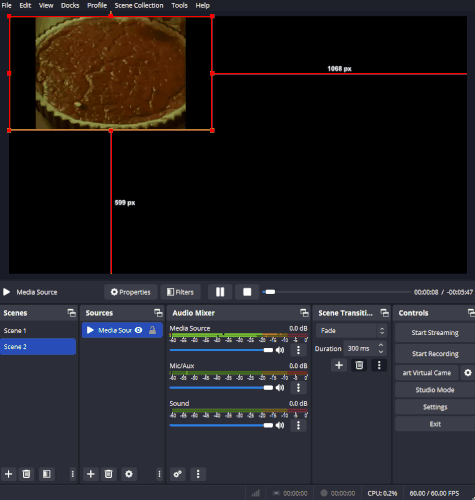Add a new scene with plus icon

9,474
